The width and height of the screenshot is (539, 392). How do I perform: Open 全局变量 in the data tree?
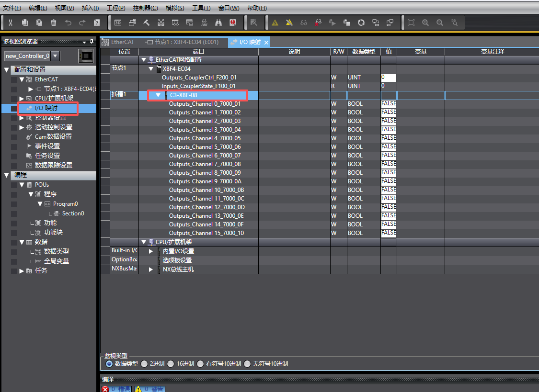[x=56, y=261]
